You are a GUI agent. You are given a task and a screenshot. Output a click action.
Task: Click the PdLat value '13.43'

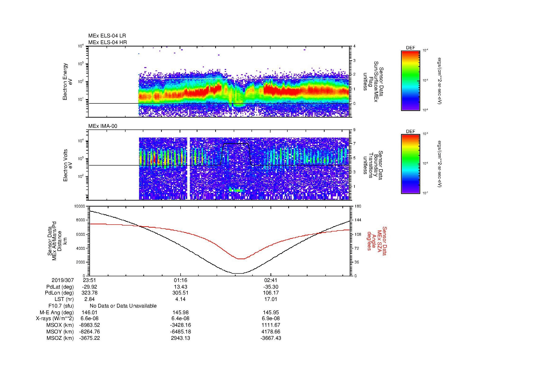(x=180, y=287)
